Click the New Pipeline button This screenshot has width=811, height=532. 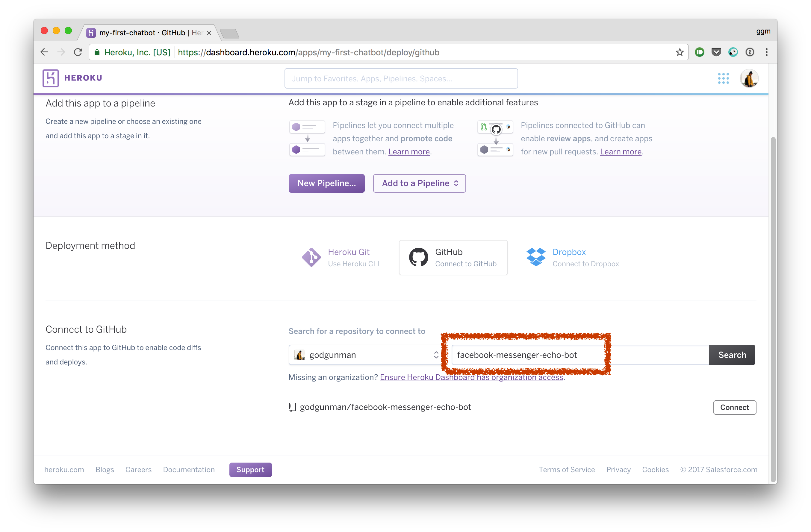pyautogui.click(x=326, y=183)
